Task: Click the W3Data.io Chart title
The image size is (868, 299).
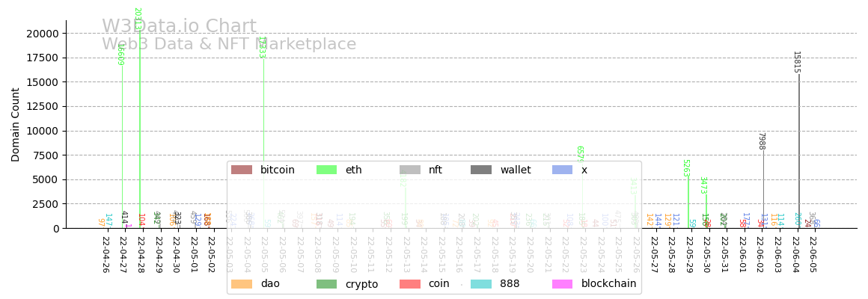Action: [179, 27]
